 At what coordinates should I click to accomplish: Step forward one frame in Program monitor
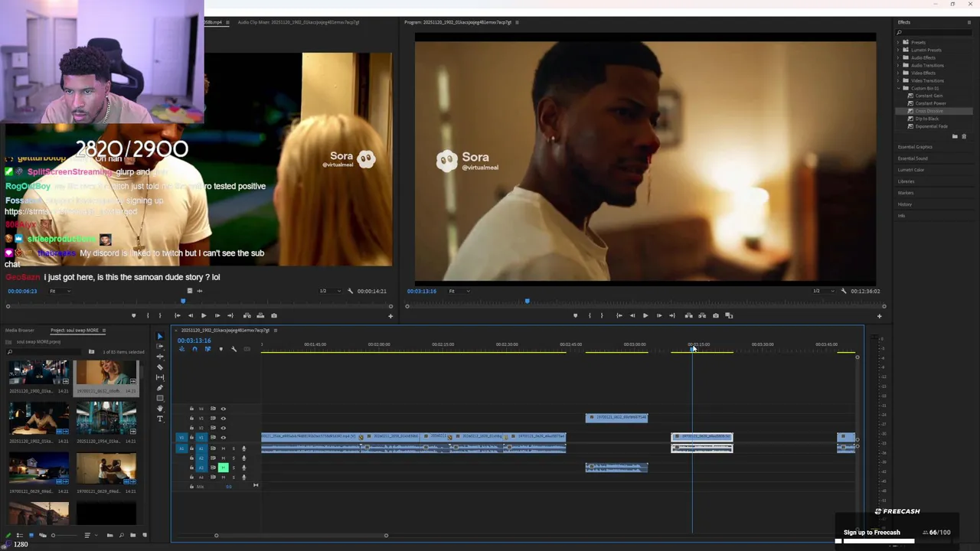point(659,315)
